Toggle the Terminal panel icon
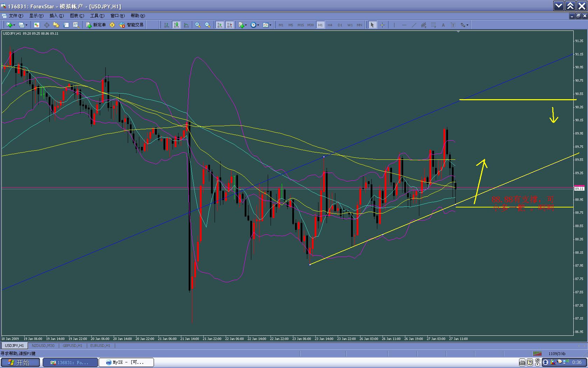 pyautogui.click(x=66, y=25)
